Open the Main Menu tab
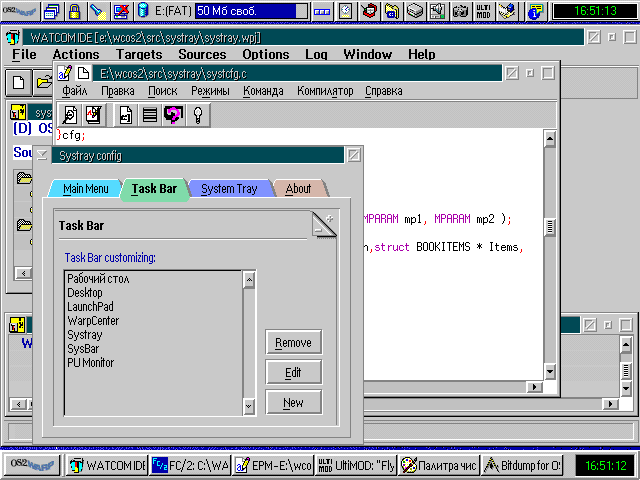Screen dimensions: 640x480 (x=85, y=188)
